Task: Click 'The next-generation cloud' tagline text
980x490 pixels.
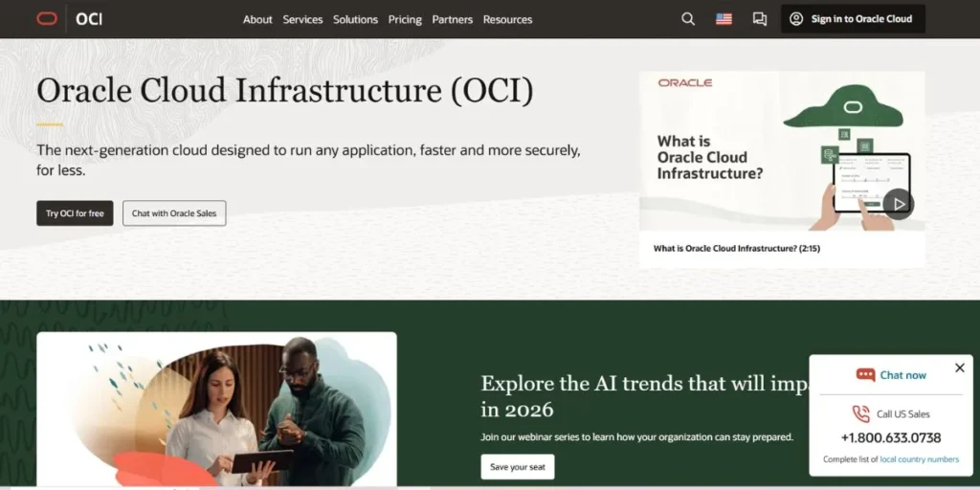Action: pos(308,160)
